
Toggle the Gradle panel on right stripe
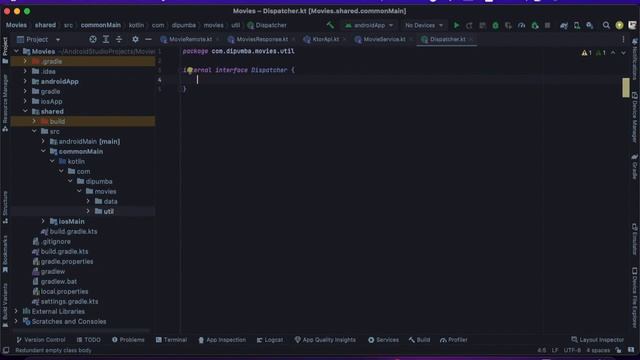635,167
